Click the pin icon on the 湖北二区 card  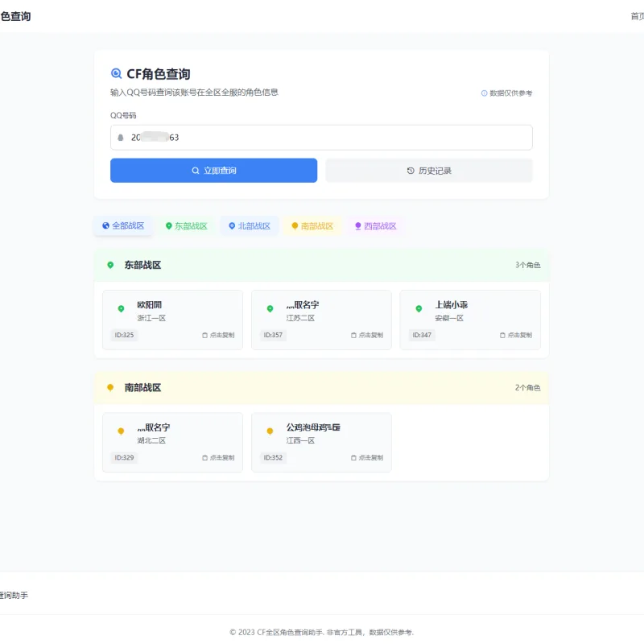point(122,431)
